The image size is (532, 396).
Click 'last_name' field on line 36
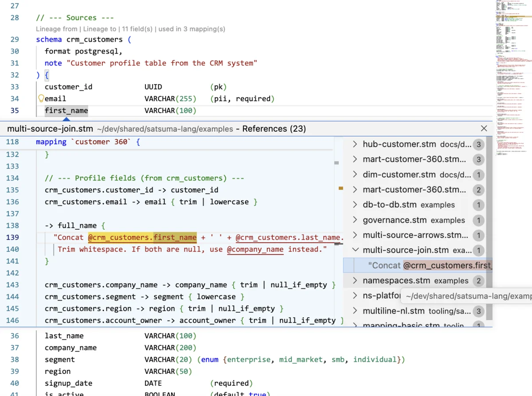pyautogui.click(x=64, y=336)
